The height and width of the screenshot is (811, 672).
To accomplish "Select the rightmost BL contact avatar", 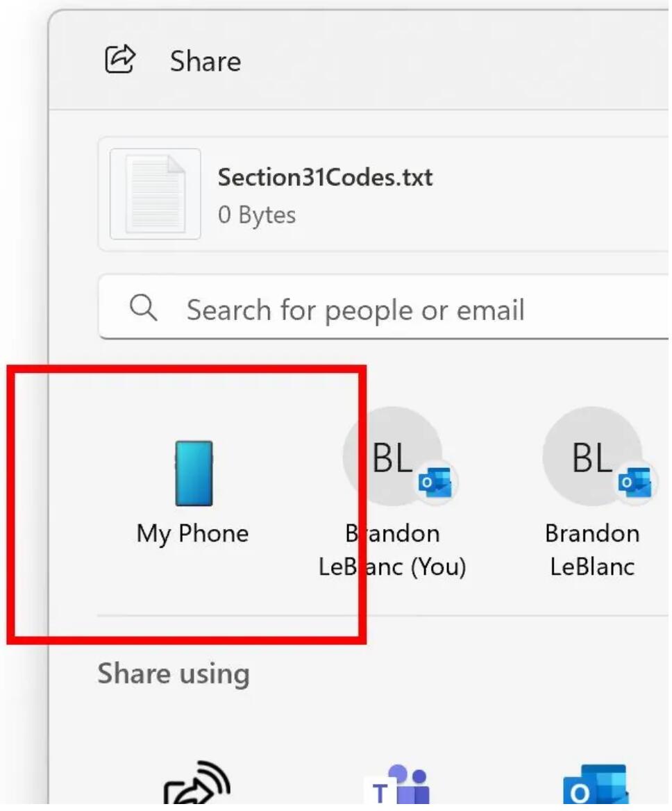I will [591, 455].
